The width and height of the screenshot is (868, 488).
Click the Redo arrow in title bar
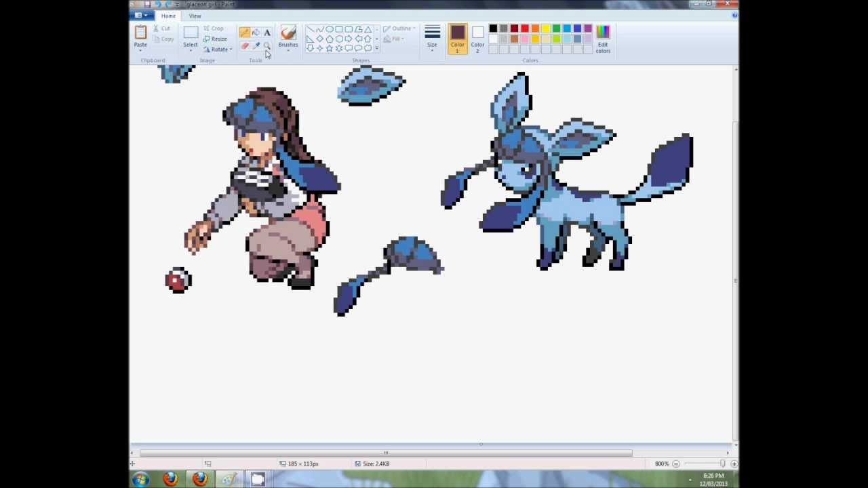[x=168, y=4]
